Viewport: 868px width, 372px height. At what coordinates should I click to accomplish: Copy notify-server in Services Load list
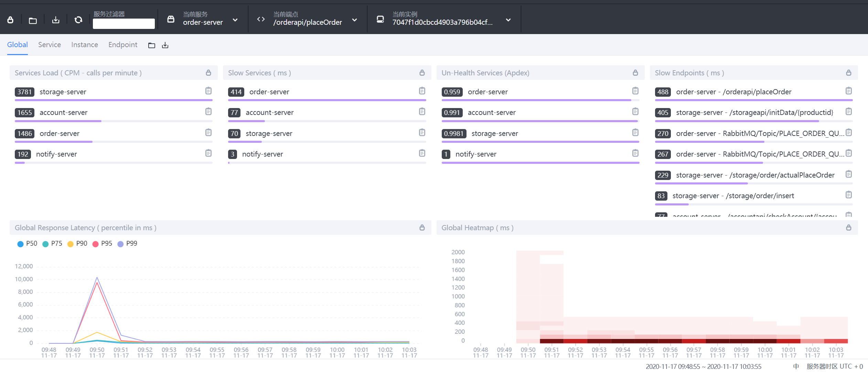click(208, 153)
